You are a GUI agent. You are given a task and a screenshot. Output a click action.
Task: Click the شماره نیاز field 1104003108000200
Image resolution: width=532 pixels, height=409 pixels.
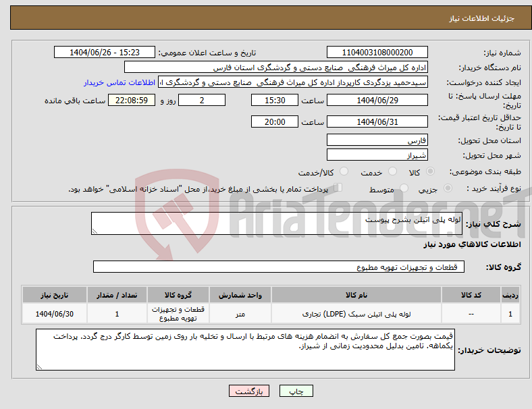click(377, 52)
